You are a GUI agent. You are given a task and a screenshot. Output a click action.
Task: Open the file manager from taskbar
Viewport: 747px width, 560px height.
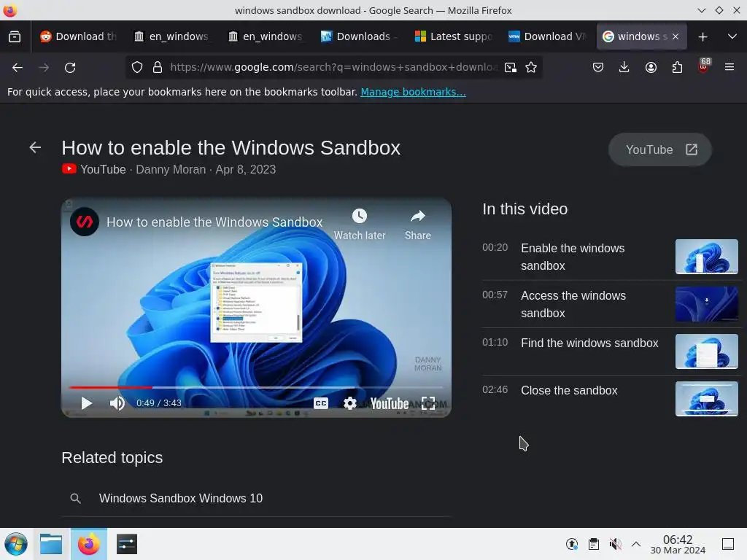(51, 544)
